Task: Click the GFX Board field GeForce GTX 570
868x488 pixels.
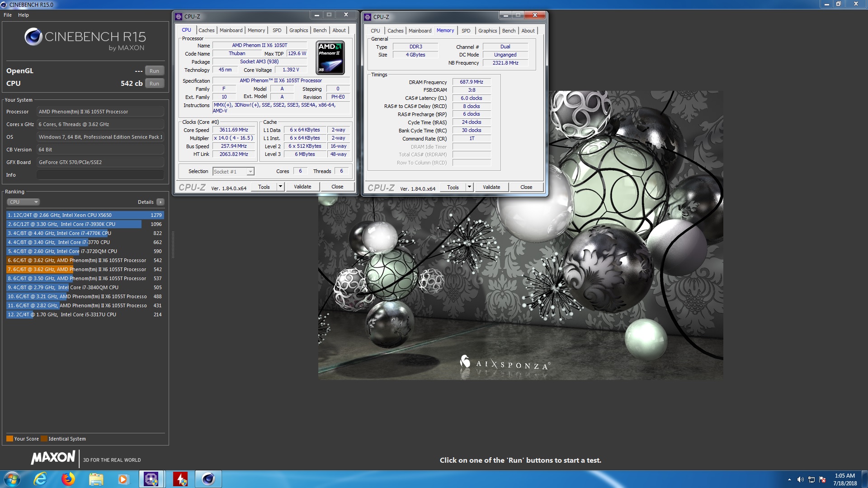Action: point(100,162)
